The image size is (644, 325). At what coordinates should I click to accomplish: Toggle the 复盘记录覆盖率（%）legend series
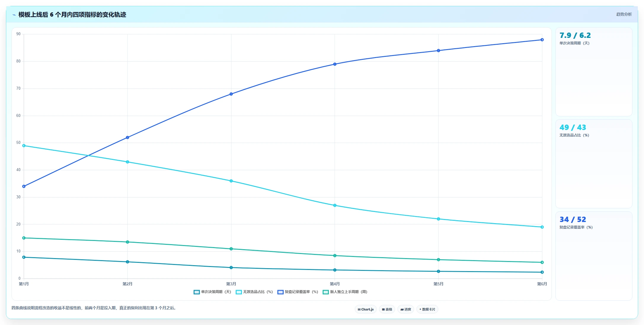298,292
